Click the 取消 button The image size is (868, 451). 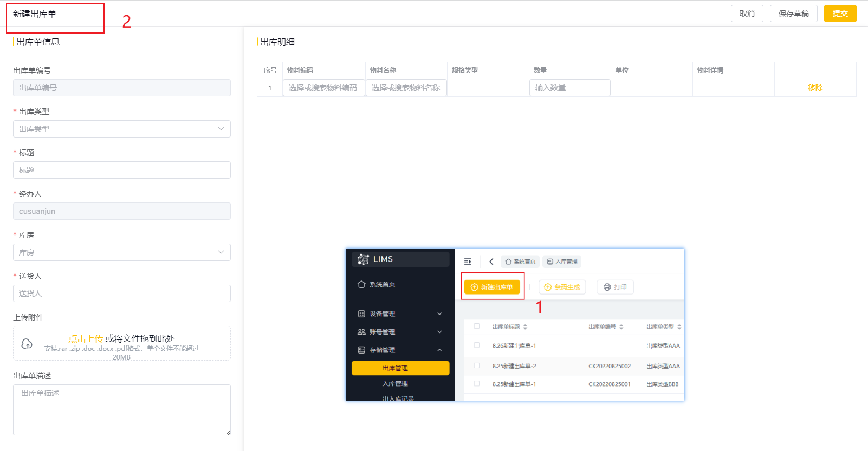[747, 14]
